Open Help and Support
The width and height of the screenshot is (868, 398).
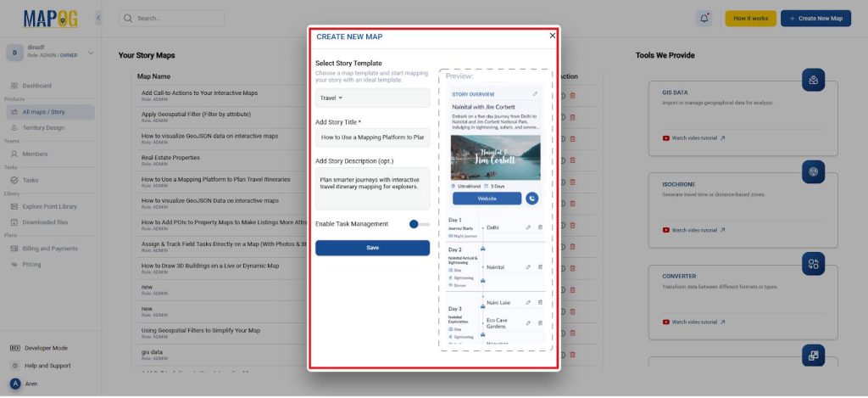pyautogui.click(x=47, y=366)
